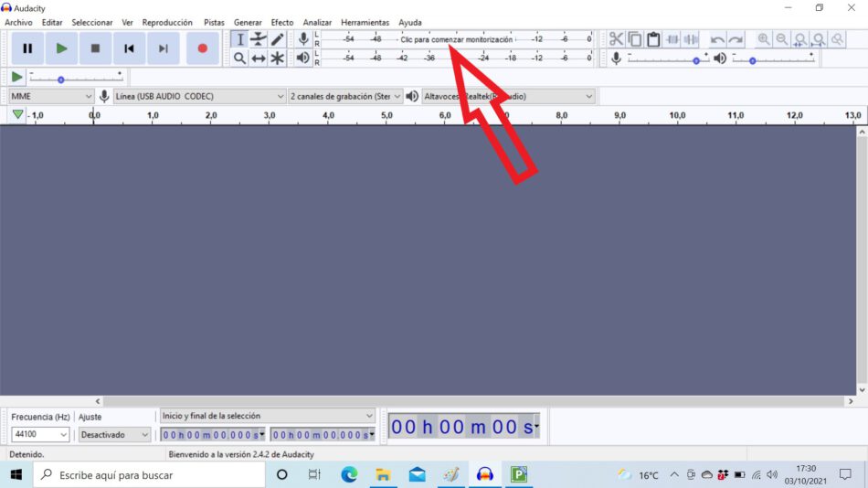This screenshot has width=868, height=488.
Task: Click the timeline green pinned playhead triangle
Action: tap(17, 114)
